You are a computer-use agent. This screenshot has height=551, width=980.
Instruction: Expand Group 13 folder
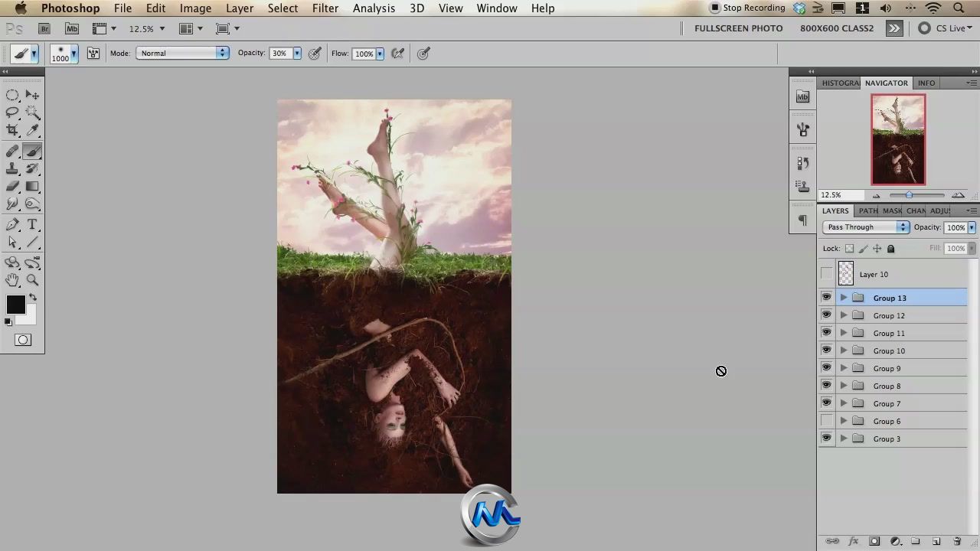pyautogui.click(x=844, y=298)
